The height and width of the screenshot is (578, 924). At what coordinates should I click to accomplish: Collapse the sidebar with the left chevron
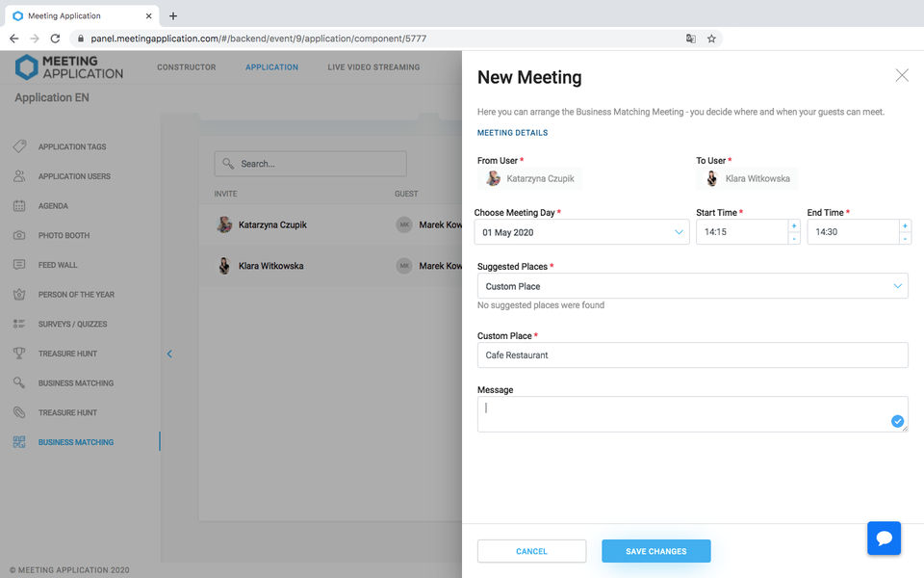point(169,354)
